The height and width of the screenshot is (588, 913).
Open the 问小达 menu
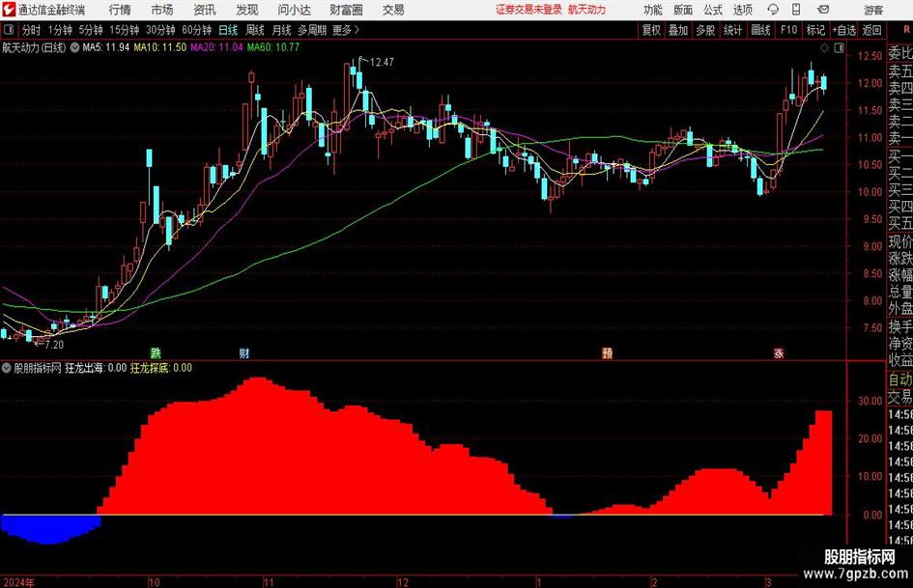294,10
